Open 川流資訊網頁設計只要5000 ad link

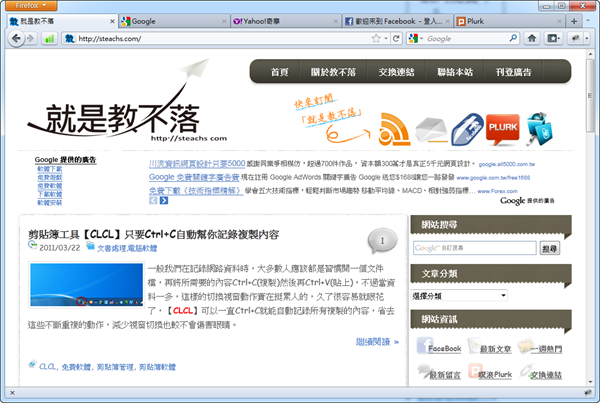[x=197, y=163]
